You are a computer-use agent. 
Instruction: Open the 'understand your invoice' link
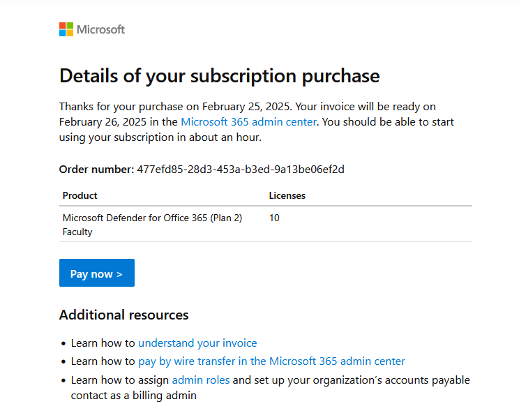tap(197, 343)
